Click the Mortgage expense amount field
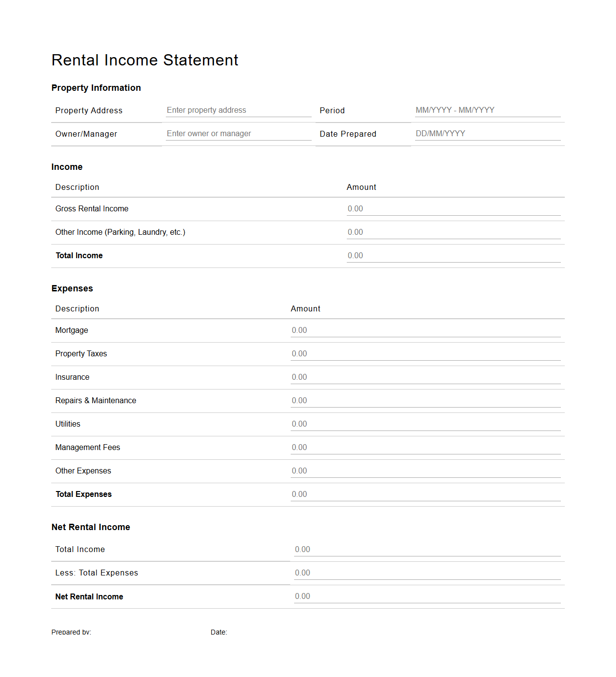 coord(426,330)
